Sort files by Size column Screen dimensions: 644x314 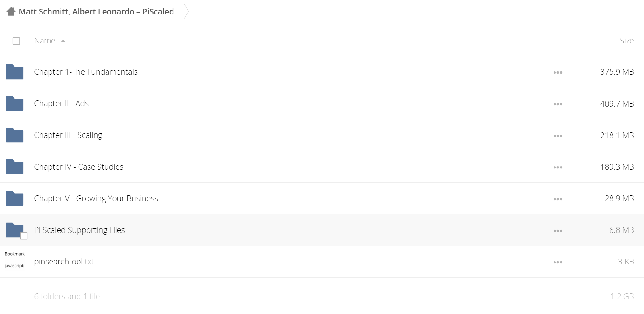click(627, 41)
